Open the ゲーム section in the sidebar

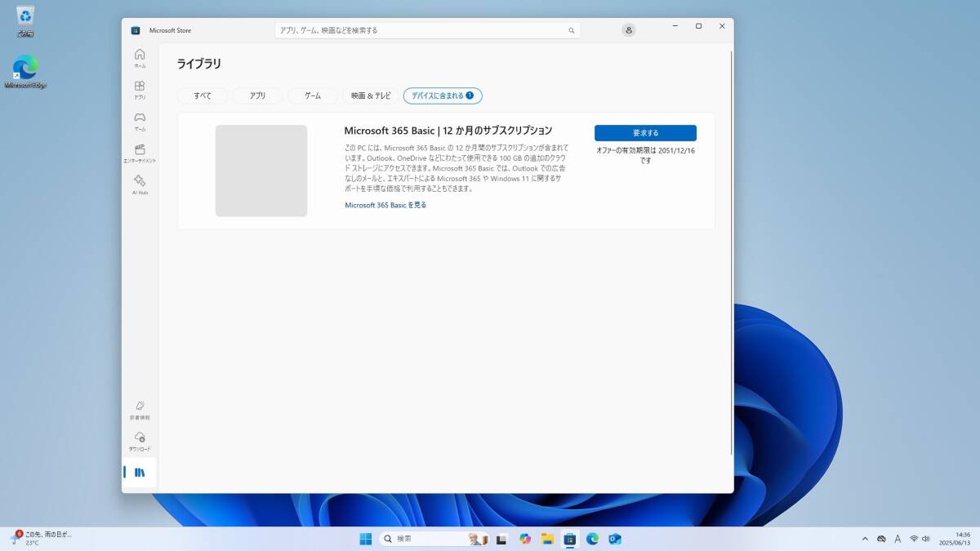[x=140, y=122]
